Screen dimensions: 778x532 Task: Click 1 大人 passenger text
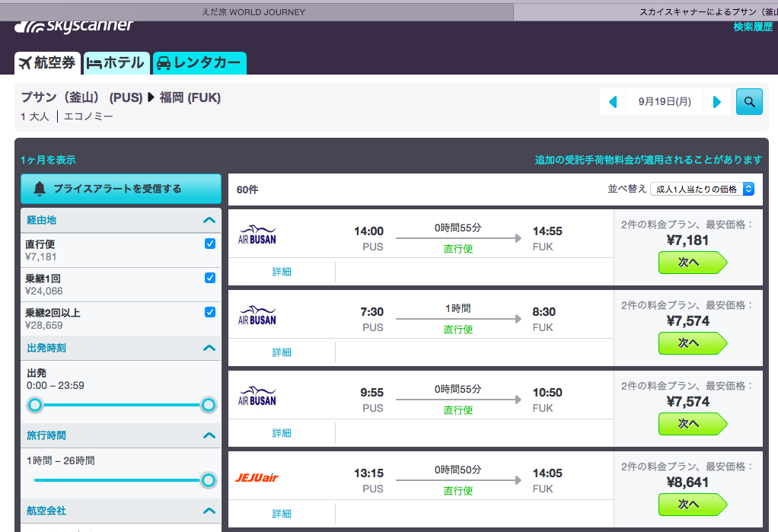coord(35,116)
